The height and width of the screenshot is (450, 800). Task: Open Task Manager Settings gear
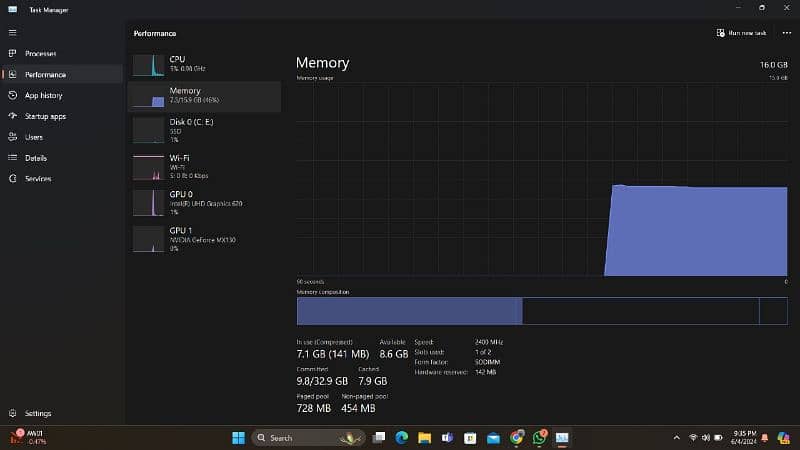click(x=12, y=413)
